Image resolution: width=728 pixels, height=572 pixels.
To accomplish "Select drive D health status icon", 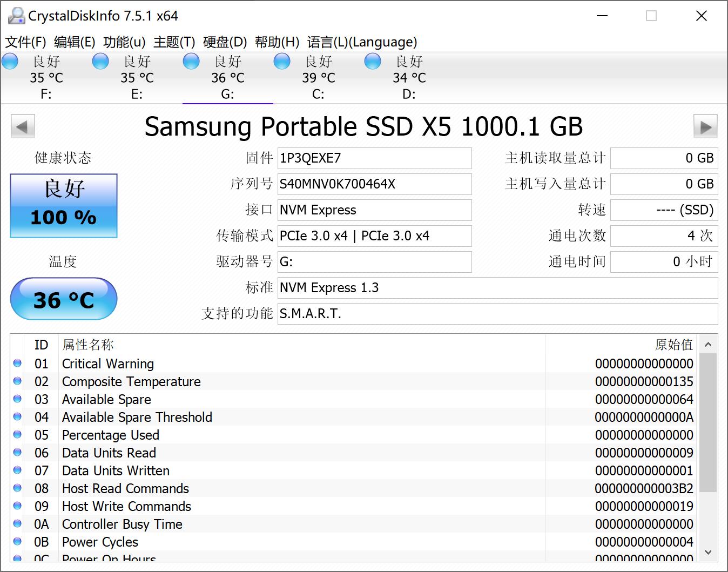I will 373,61.
